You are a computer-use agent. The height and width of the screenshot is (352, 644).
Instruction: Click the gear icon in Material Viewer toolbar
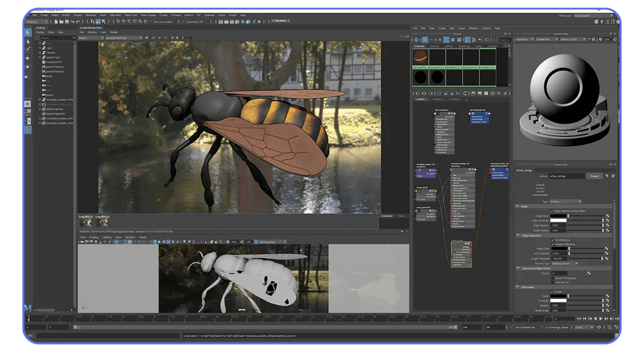[600, 39]
